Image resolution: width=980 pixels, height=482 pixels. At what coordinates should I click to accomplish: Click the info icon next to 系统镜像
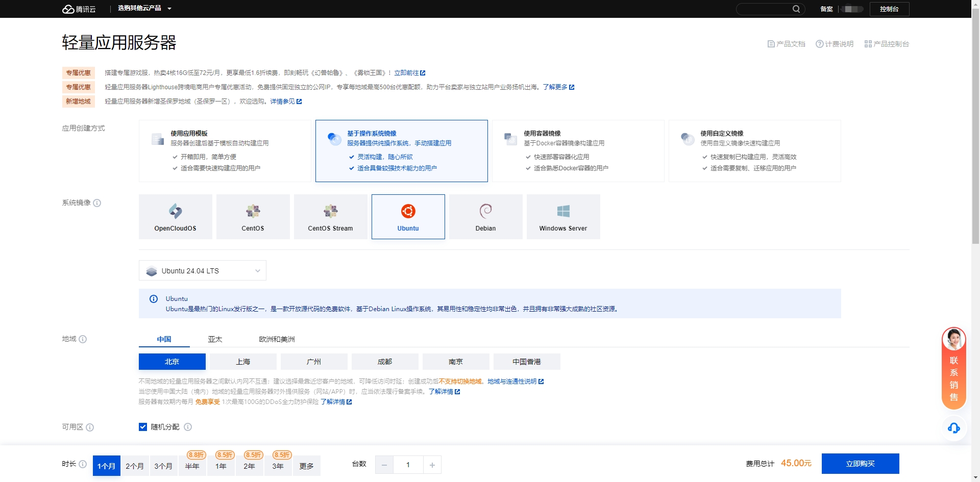(97, 203)
